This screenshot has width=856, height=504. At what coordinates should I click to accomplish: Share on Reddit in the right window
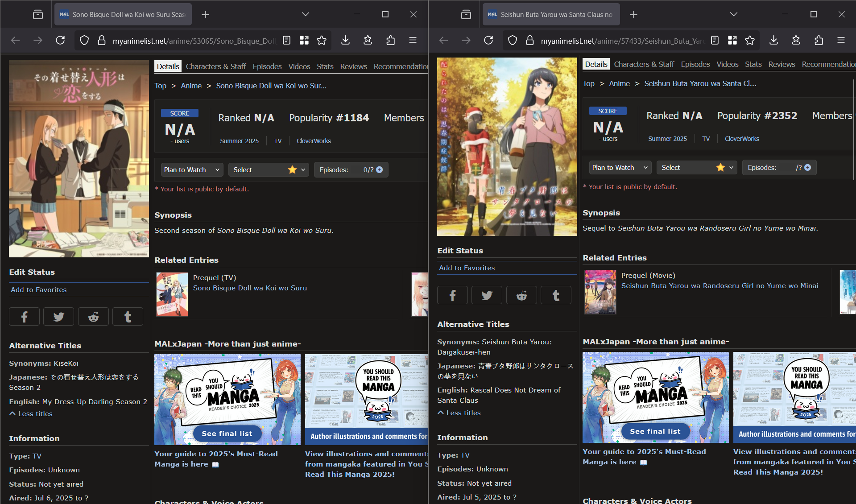pos(521,295)
